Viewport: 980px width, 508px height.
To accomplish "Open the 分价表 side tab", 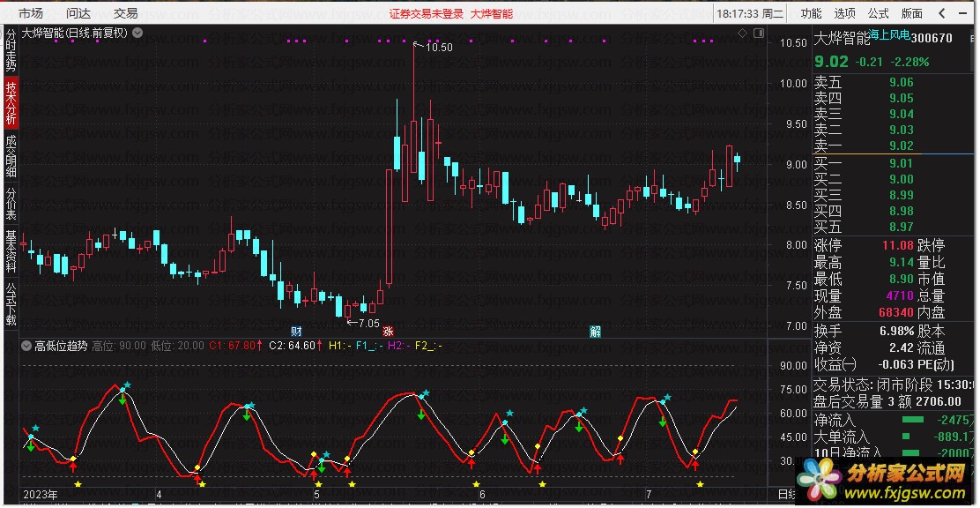I will tap(11, 204).
